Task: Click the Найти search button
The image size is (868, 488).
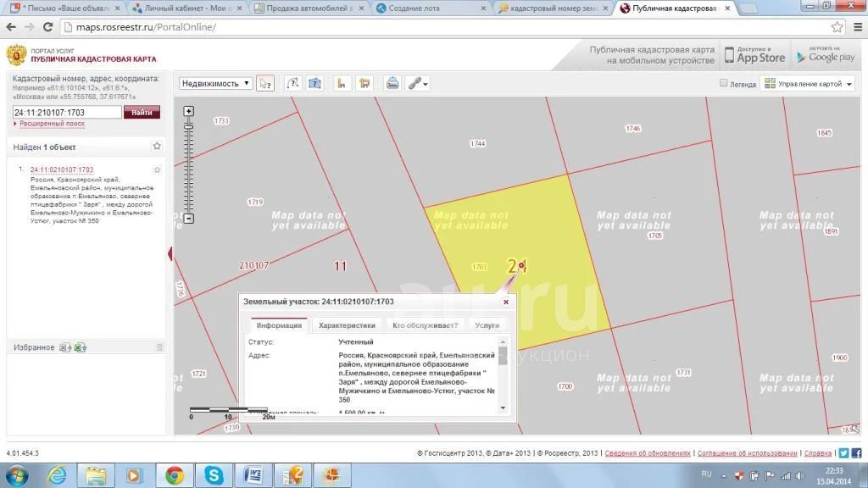Action: [x=142, y=113]
